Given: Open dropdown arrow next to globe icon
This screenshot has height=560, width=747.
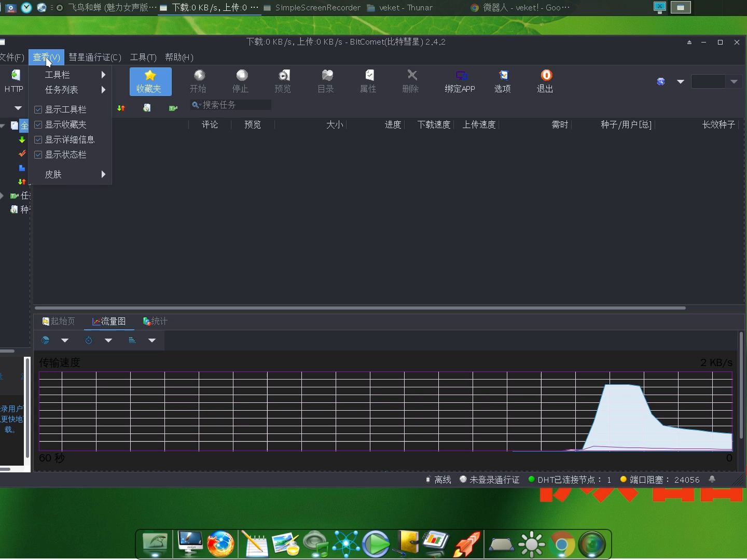Looking at the screenshot, I should click(x=681, y=81).
